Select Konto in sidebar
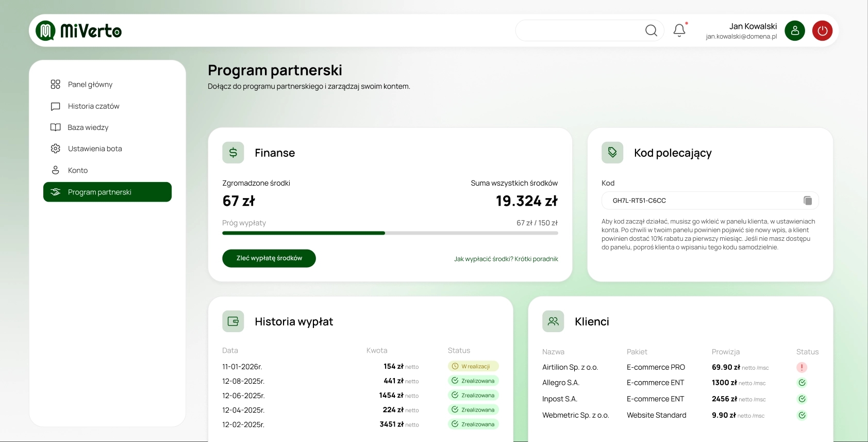Screen dimensions: 868x442 click(107, 170)
